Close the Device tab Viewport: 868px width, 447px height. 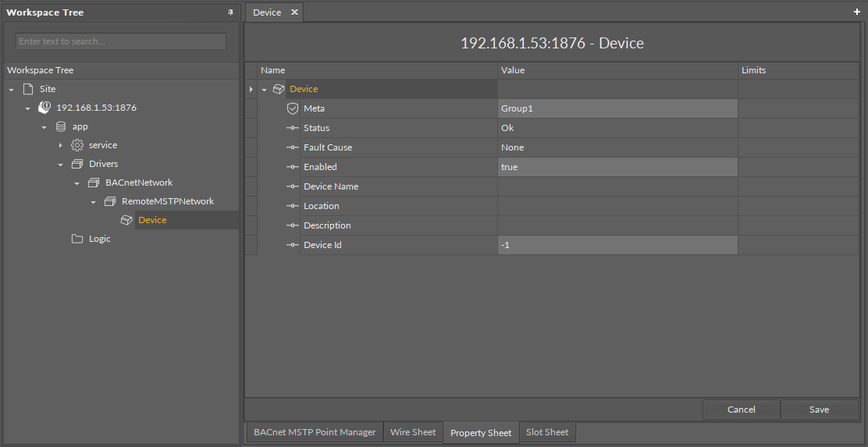294,12
